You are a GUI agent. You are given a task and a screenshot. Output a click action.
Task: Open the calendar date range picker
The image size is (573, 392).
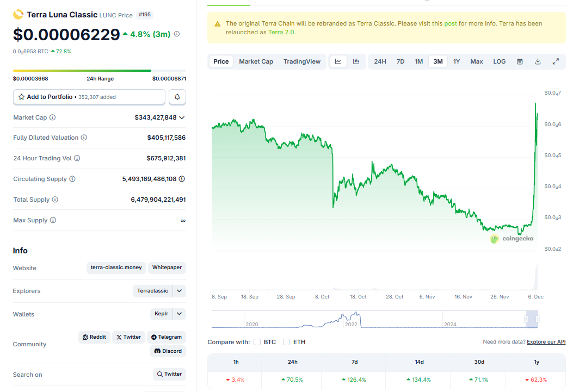[x=520, y=61]
